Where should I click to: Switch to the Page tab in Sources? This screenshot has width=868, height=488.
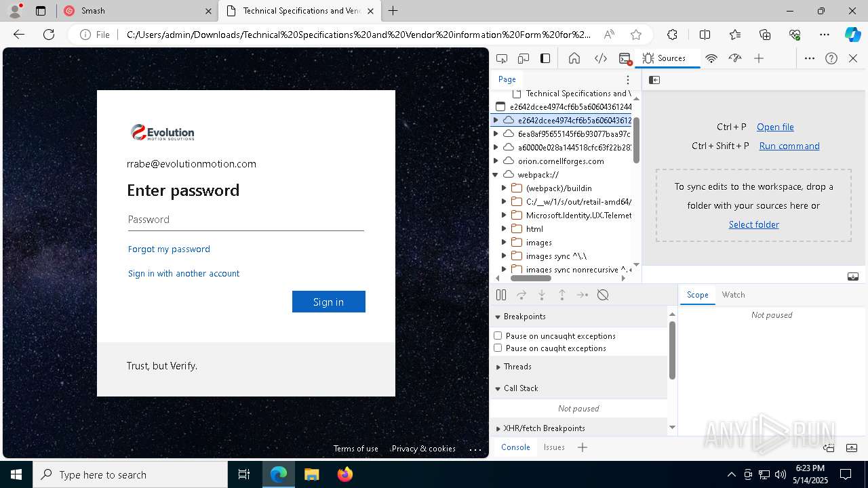(507, 79)
